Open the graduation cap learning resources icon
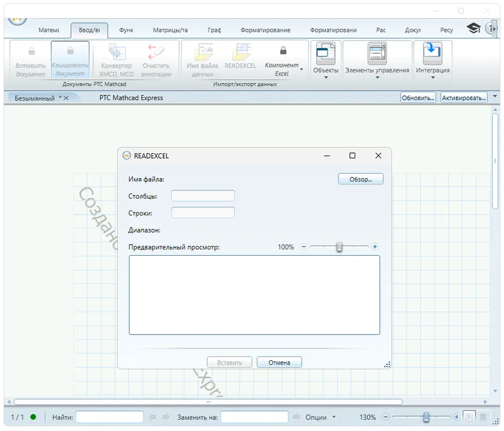The height and width of the screenshot is (431, 504). click(474, 28)
